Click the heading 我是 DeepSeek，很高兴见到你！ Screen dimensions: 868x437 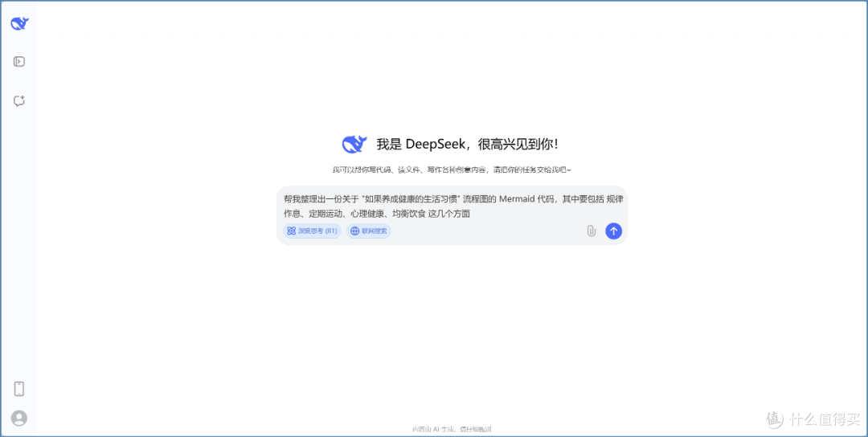(x=468, y=145)
